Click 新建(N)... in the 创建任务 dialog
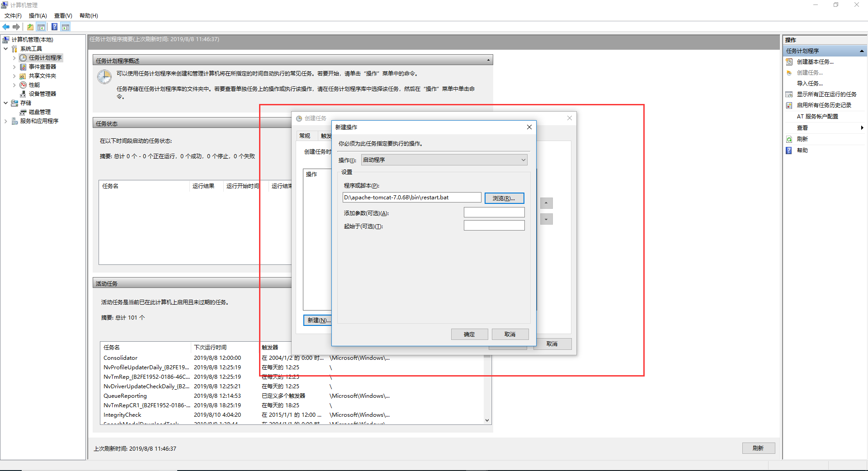 click(x=318, y=320)
